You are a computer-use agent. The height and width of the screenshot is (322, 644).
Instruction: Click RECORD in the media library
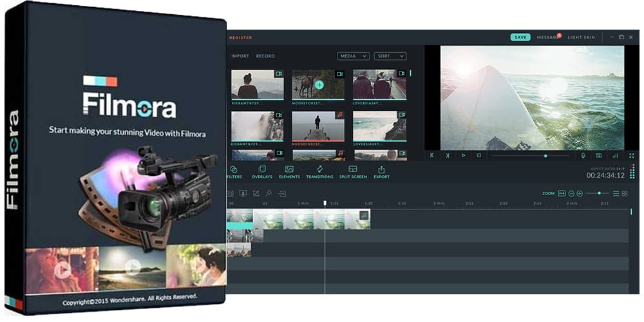pyautogui.click(x=265, y=56)
